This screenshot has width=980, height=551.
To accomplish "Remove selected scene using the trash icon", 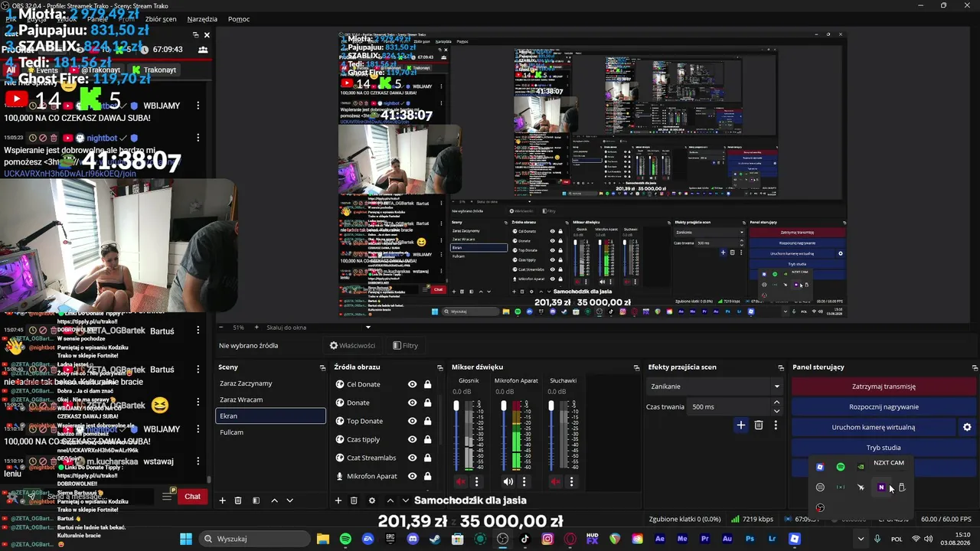I will tap(238, 500).
